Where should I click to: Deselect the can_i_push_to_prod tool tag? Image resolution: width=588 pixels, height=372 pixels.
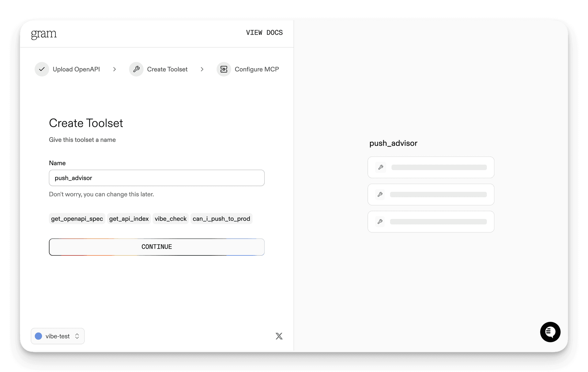(x=221, y=218)
